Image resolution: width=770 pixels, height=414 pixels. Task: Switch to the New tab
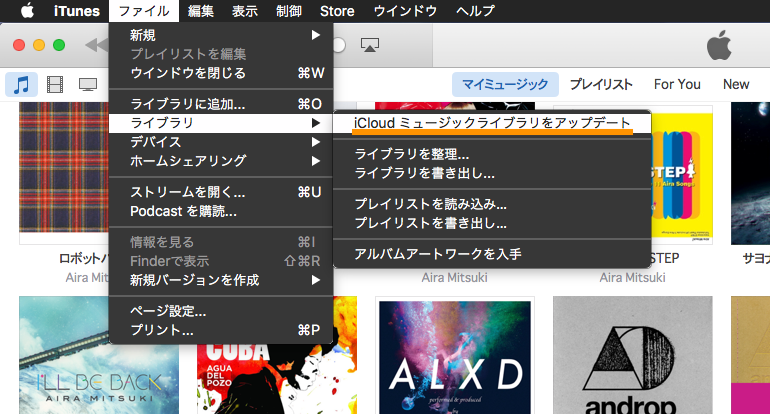tap(736, 84)
